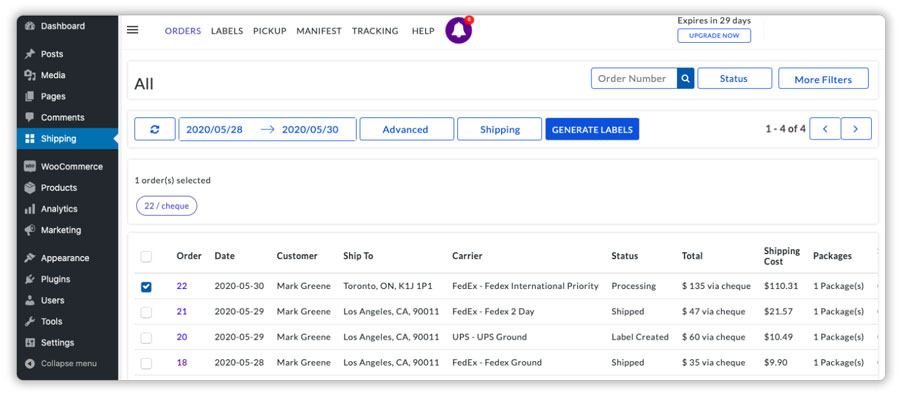Open order number 21 link
900x395 pixels.
[182, 312]
